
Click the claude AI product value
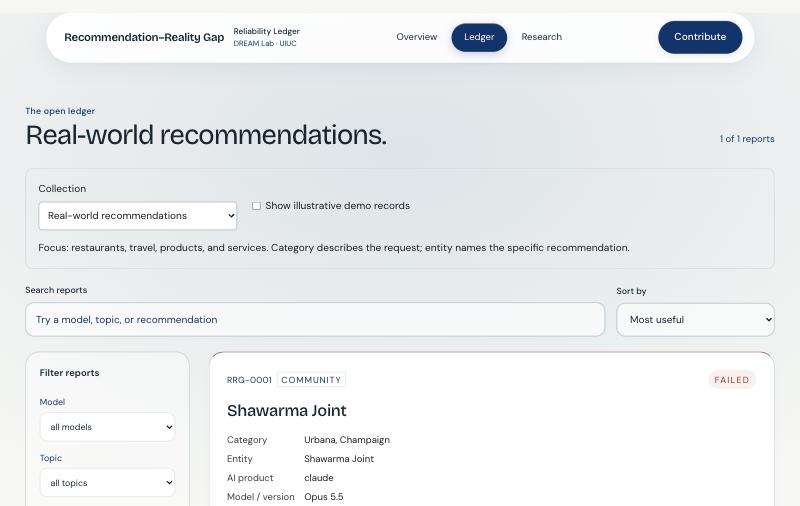click(319, 478)
